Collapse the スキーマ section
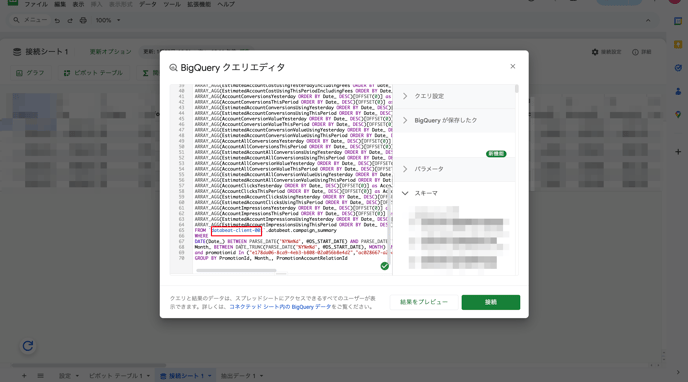 click(454, 193)
